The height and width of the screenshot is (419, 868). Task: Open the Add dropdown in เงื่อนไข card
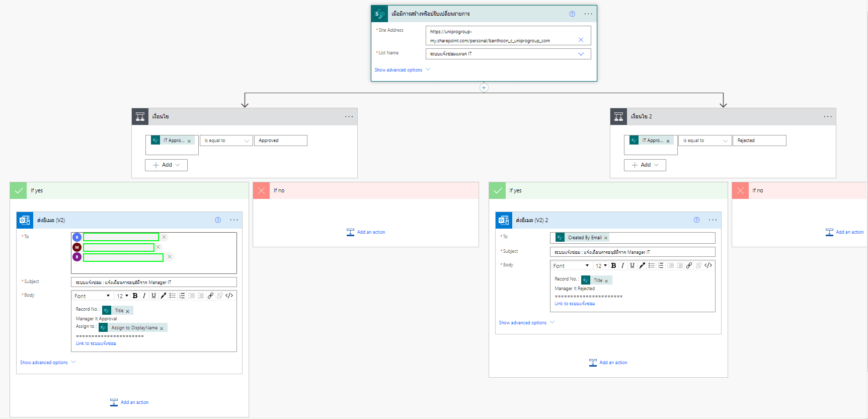166,165
